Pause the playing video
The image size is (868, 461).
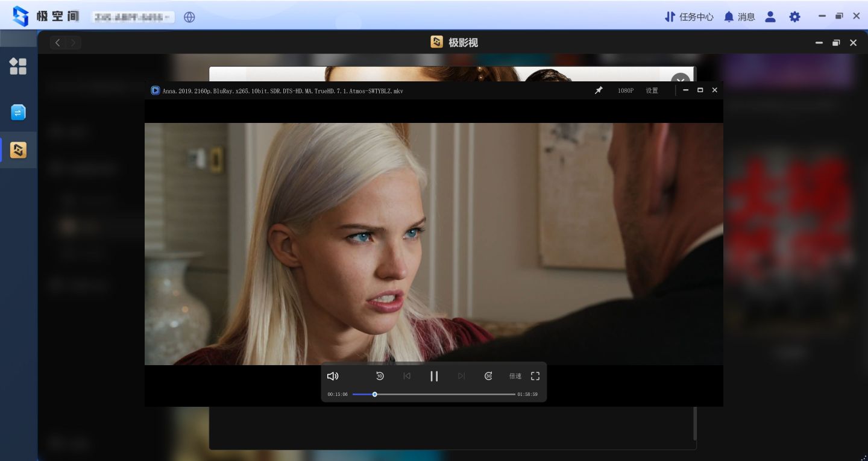pos(434,376)
